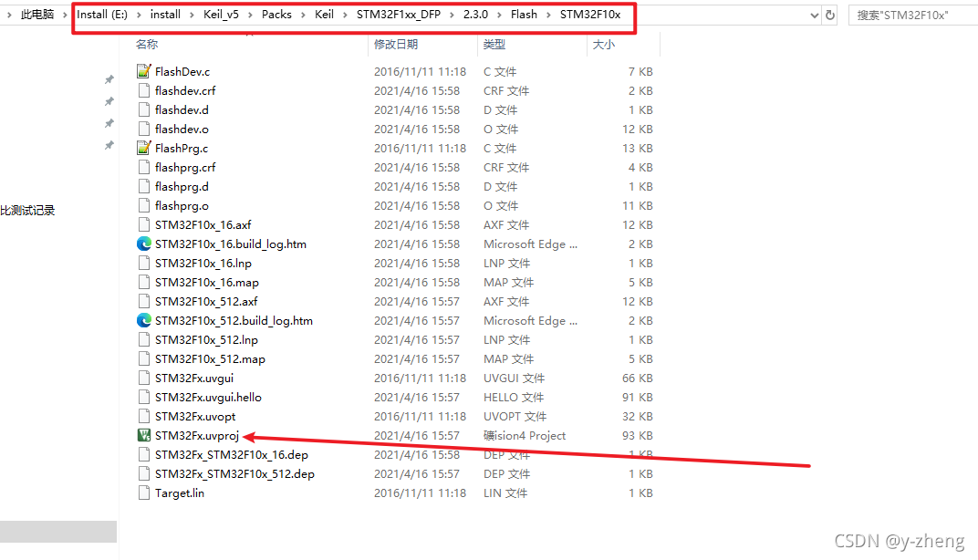Click the STM32F10x_512.axf file icon
Screen dimensions: 978x560
(144, 301)
